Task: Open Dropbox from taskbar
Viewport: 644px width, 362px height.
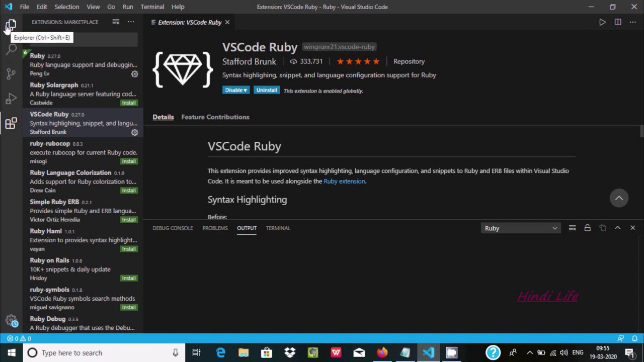Action: pyautogui.click(x=290, y=352)
